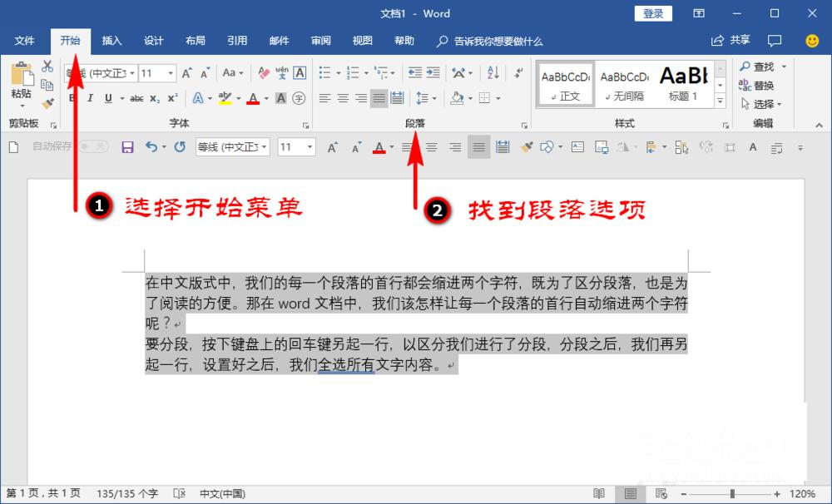Click the Text Box icon in quick toolbar
This screenshot has height=504, width=832.
click(578, 147)
